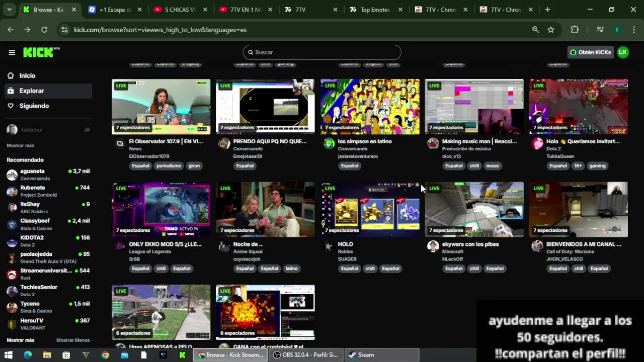
Task: Click giron tag under El Observador
Action: (x=194, y=166)
